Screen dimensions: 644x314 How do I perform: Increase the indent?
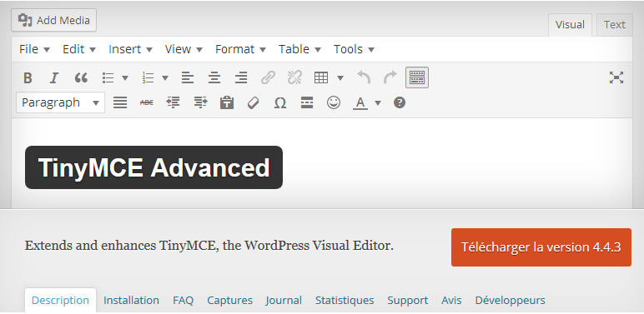[x=200, y=102]
